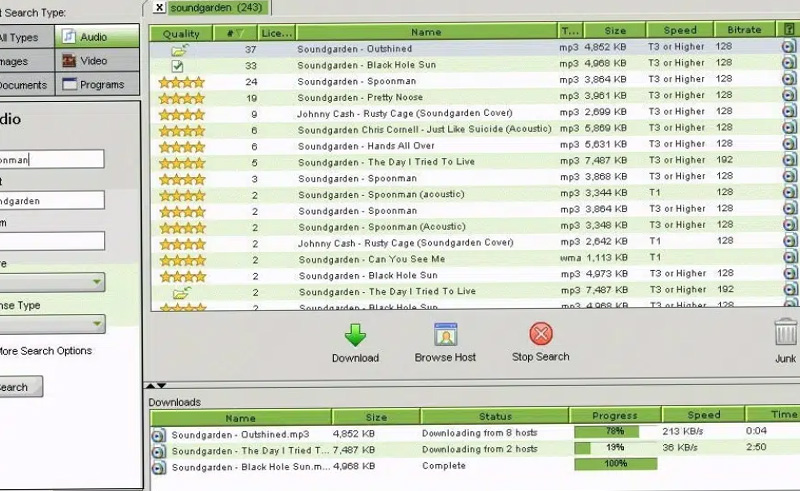Open the genre dropdown list
Image resolution: width=800 pixels, height=491 pixels.
point(51,282)
